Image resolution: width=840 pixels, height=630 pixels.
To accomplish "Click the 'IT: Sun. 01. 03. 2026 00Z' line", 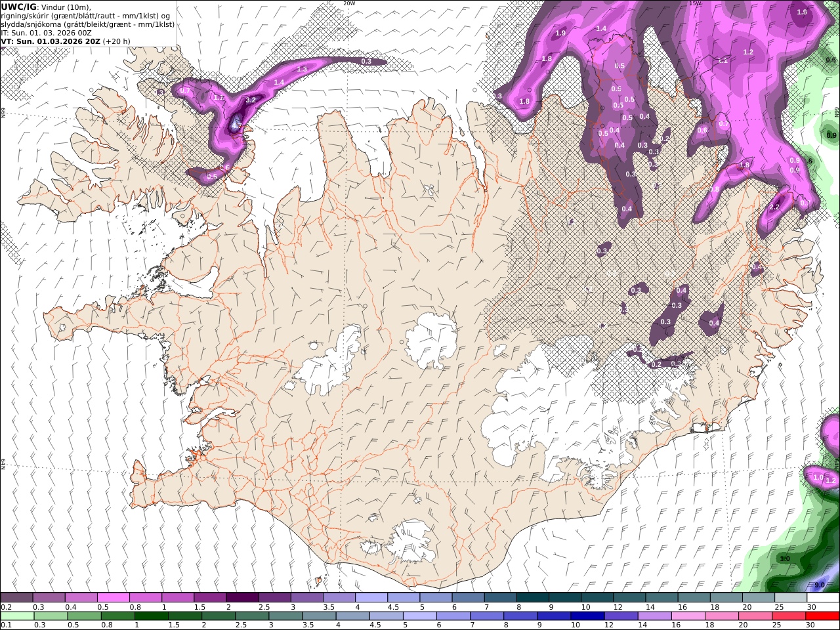I will (x=47, y=33).
